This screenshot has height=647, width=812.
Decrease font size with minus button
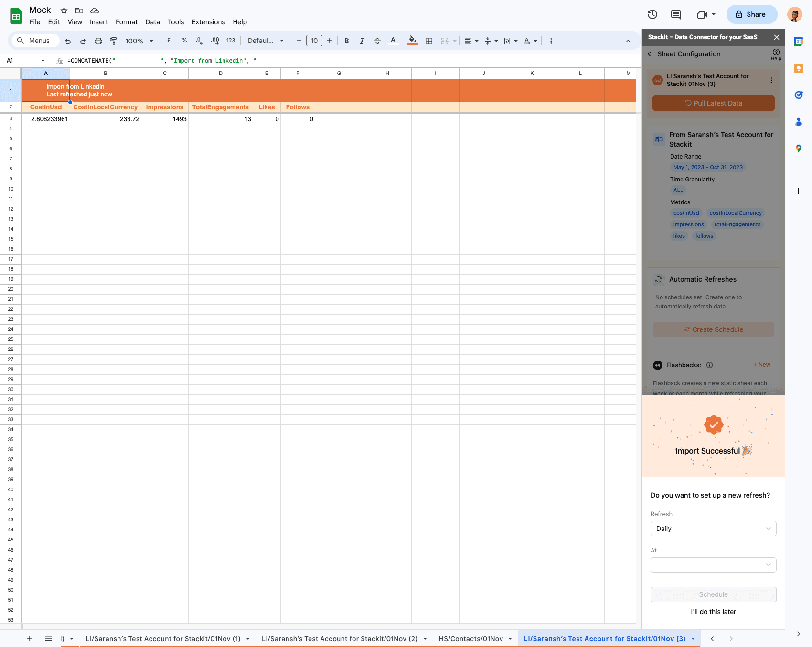pyautogui.click(x=299, y=41)
